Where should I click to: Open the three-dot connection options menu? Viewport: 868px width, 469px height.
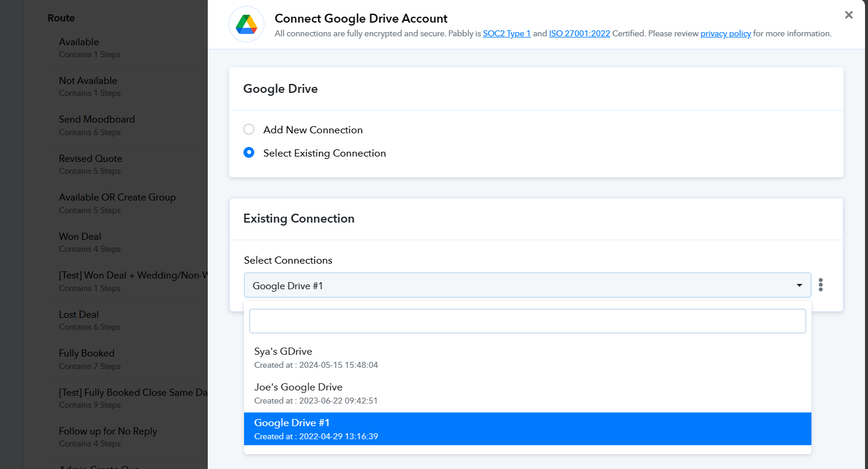820,285
